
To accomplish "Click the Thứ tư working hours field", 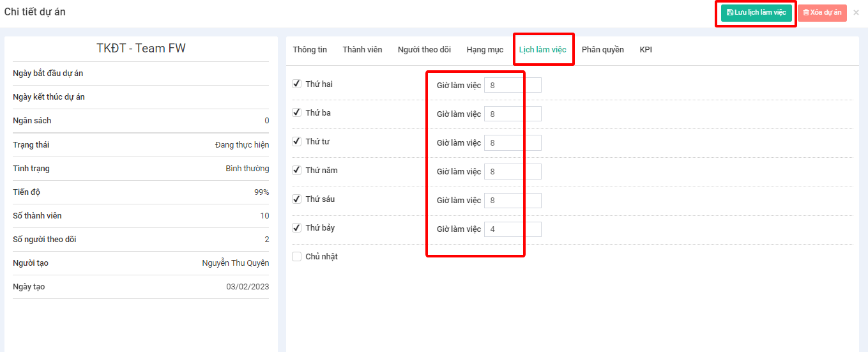I will 512,143.
